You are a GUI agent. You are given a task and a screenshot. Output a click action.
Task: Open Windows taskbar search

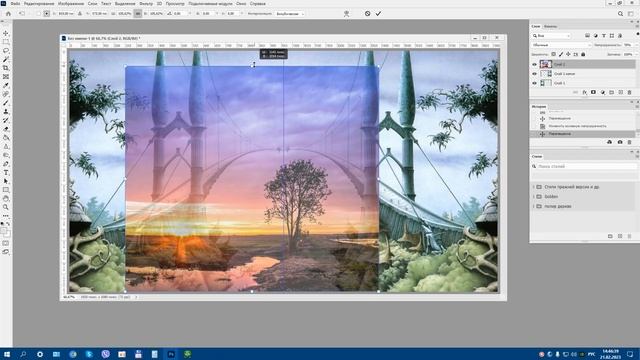pyautogui.click(x=23, y=354)
